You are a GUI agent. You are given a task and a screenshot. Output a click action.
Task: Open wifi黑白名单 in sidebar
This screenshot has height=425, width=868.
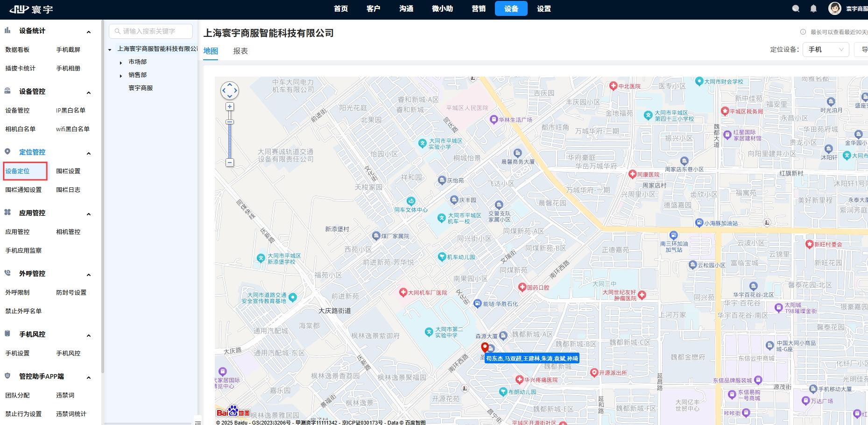coord(73,129)
